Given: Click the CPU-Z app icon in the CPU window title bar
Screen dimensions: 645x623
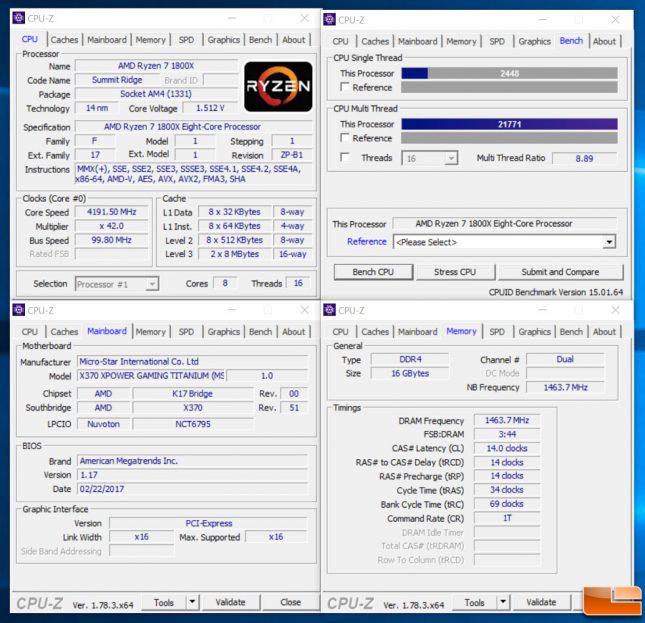Looking at the screenshot, I should tap(19, 18).
